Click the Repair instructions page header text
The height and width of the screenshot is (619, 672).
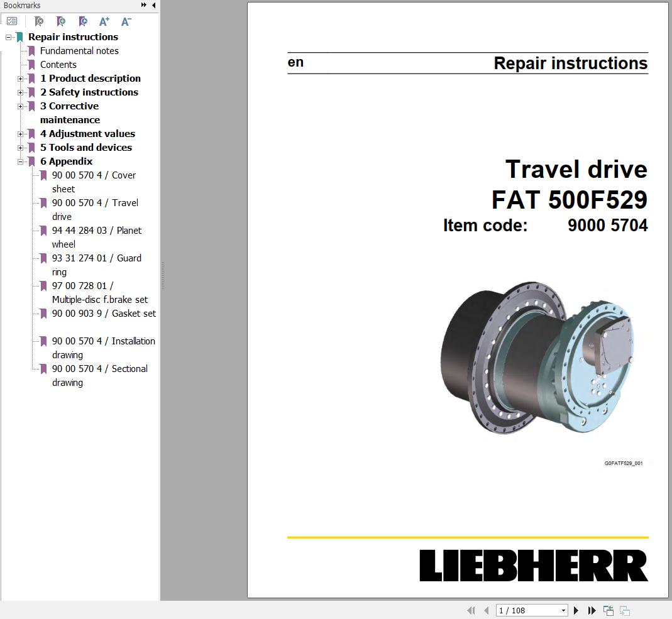[570, 63]
